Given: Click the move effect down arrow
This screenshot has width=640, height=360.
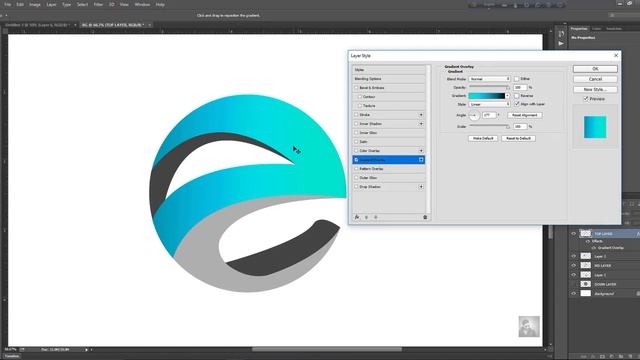Looking at the screenshot, I should click(376, 218).
